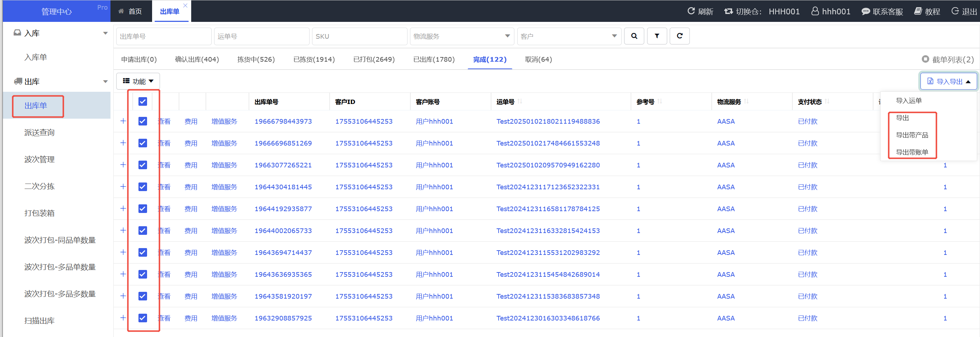Sort by 运单号 column sort icon
Viewport: 980px width, 337px height.
coord(520,101)
